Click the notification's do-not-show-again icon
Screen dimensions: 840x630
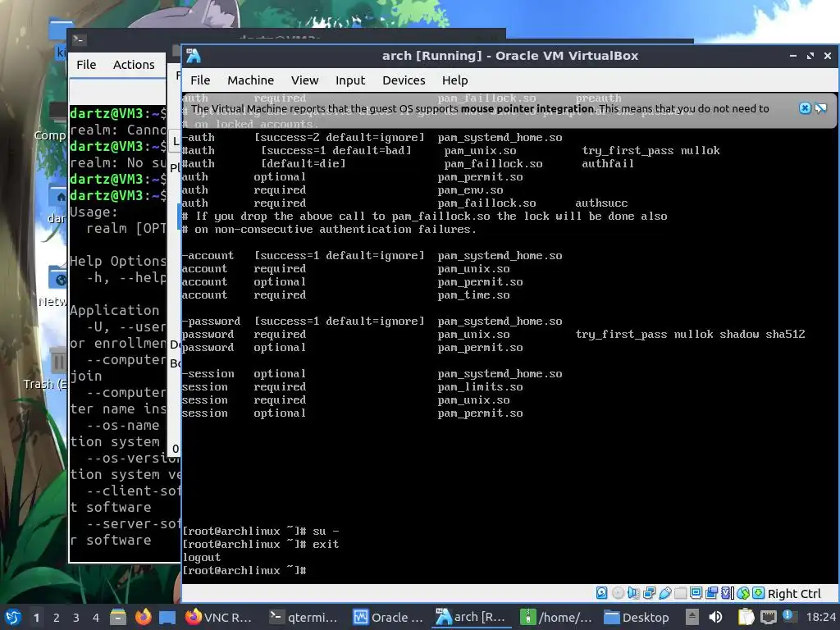tap(820, 108)
